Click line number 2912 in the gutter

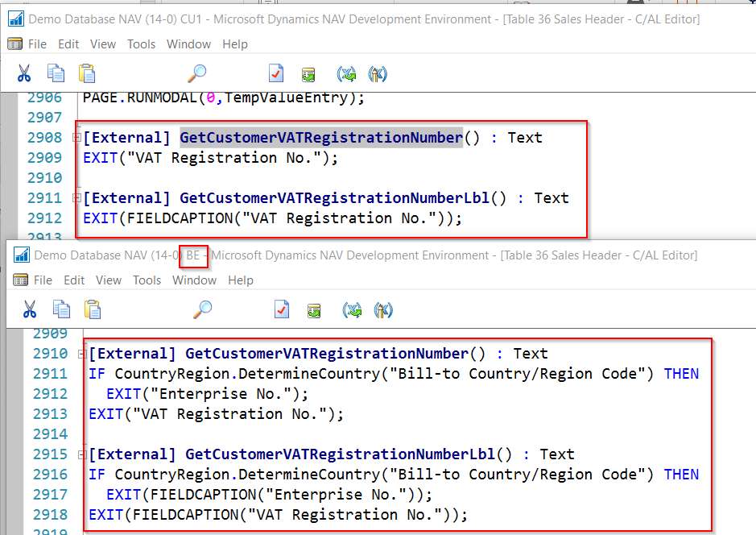pos(44,218)
